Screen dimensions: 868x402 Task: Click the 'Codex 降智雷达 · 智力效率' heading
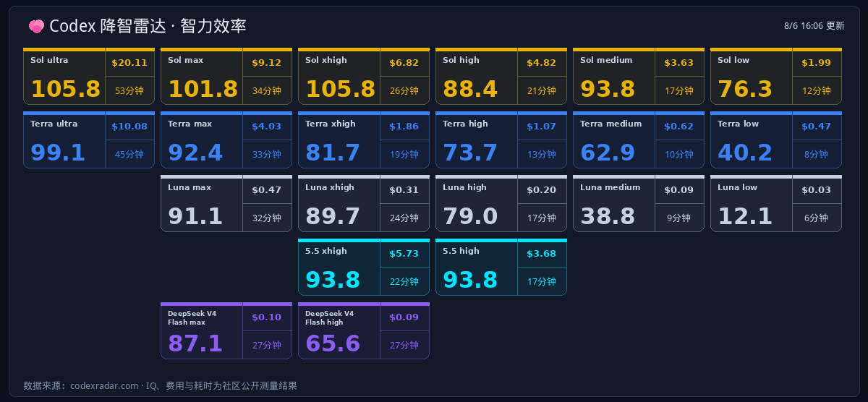pos(148,26)
